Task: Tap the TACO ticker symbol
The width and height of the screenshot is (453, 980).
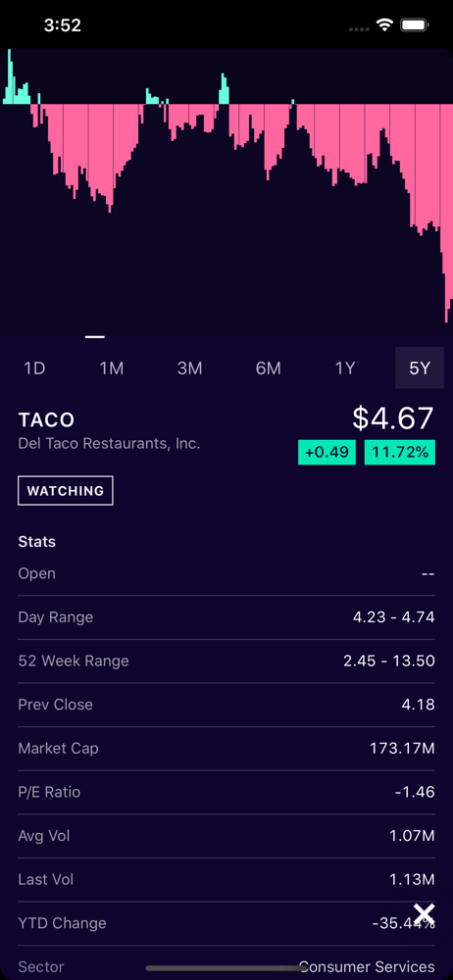Action: pyautogui.click(x=46, y=420)
